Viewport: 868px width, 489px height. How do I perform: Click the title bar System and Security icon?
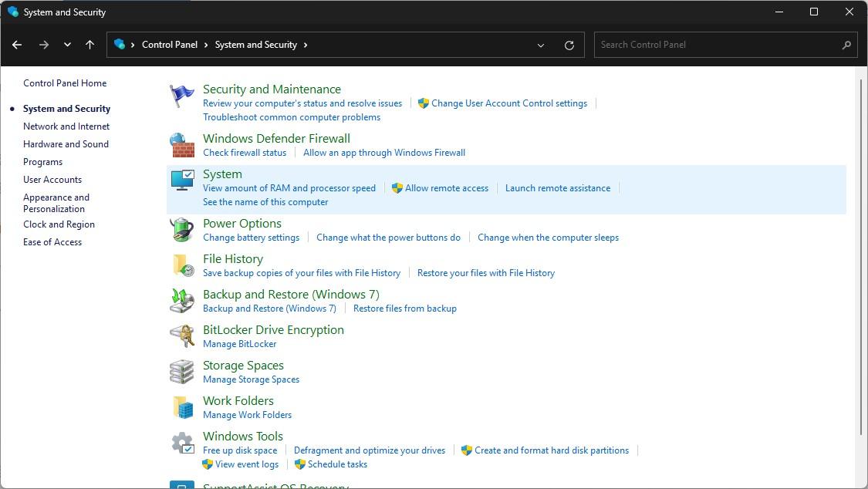(13, 12)
